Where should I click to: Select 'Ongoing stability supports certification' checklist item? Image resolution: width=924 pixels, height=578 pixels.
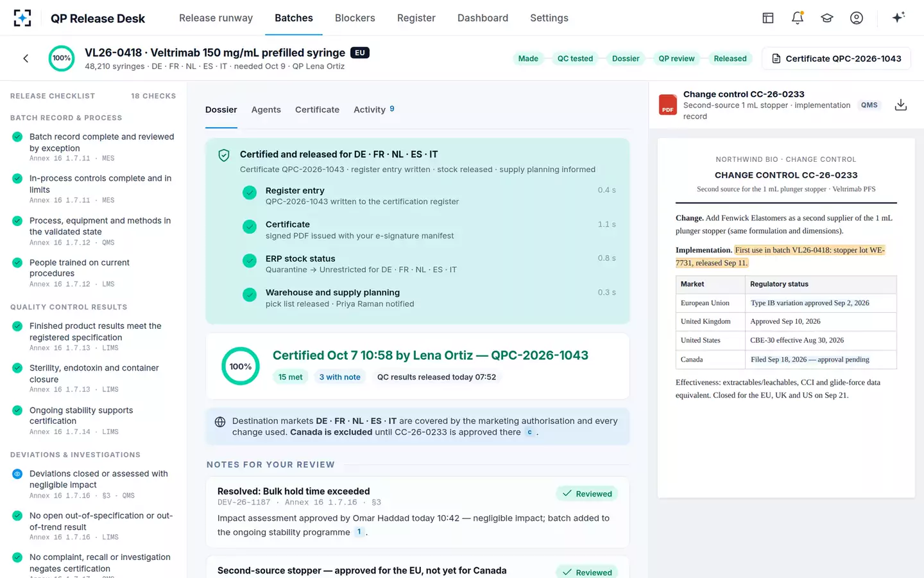94,420
